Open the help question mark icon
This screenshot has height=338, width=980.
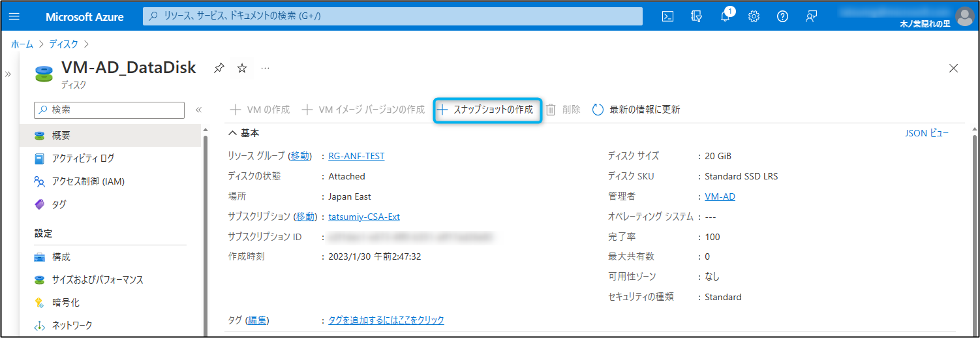point(782,17)
